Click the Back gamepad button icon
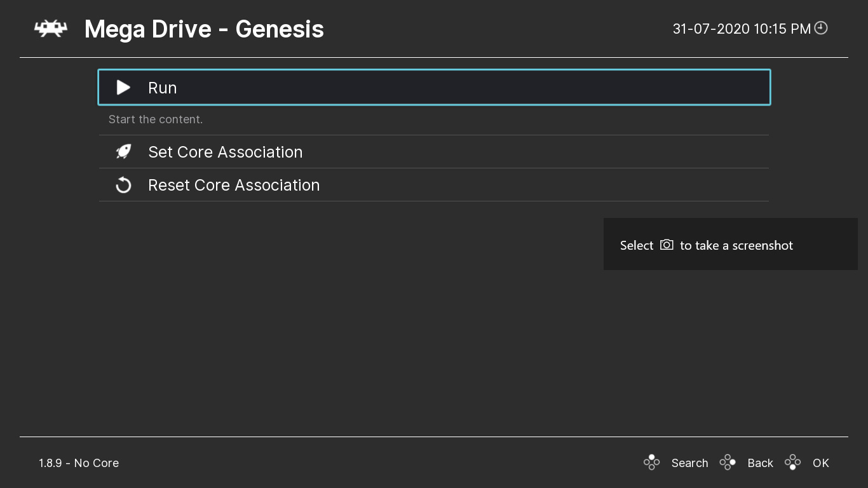Screen dimensions: 868x488 click(x=728, y=463)
